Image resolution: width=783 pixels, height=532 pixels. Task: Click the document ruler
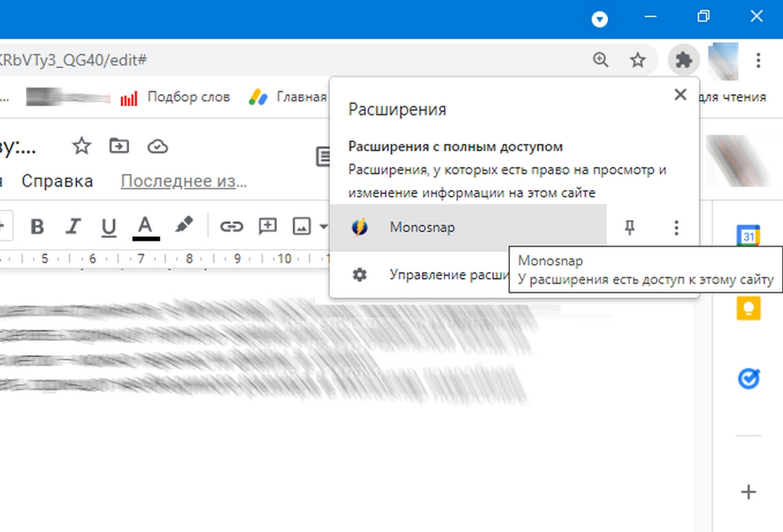(x=165, y=258)
